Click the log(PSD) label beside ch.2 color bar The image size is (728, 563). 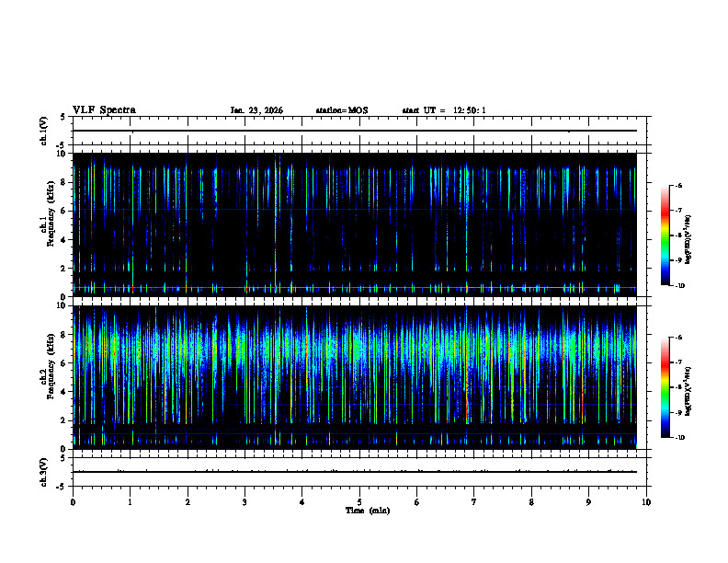(688, 392)
